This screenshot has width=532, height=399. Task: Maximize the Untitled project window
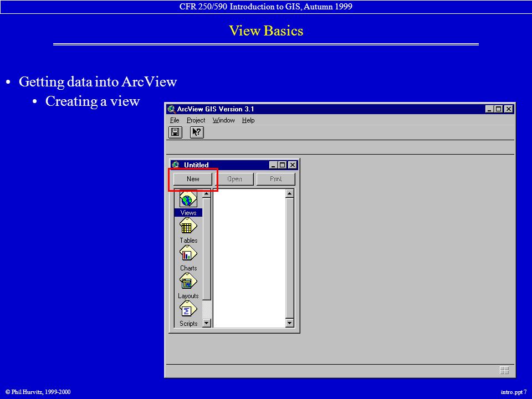coord(282,165)
